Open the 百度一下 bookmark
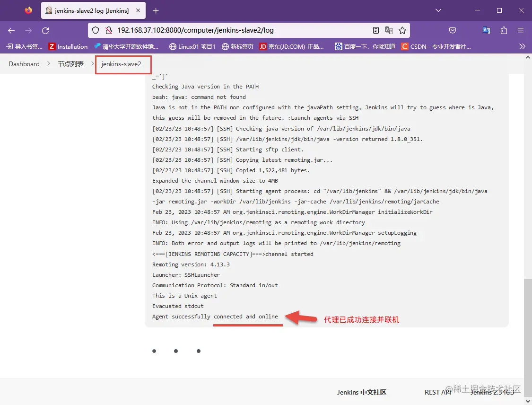 (x=365, y=46)
